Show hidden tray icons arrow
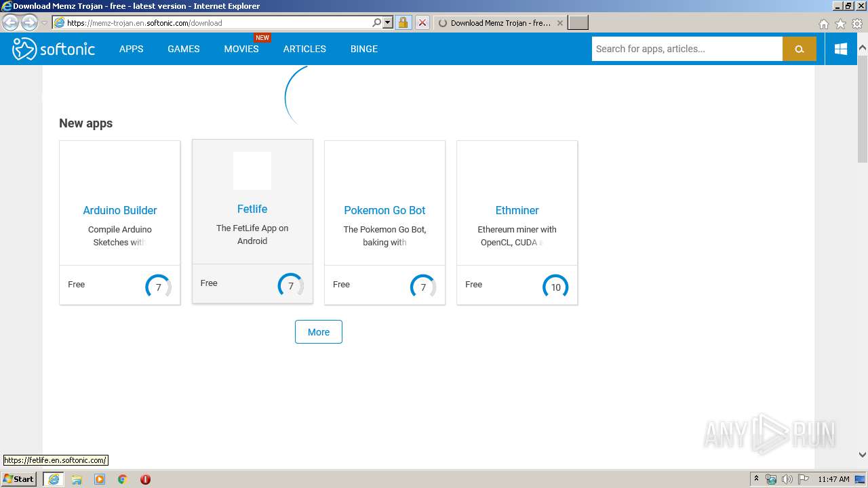The width and height of the screenshot is (868, 488). (756, 479)
